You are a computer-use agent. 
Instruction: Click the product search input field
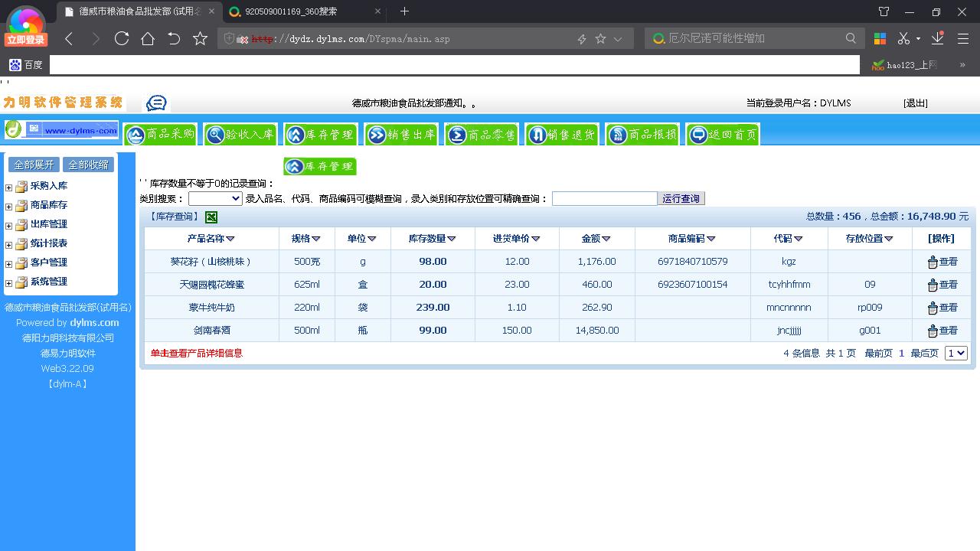[604, 198]
